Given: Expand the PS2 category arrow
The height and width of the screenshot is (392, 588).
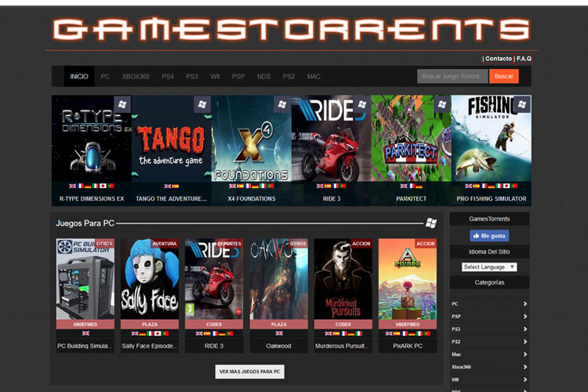Looking at the screenshot, I should [x=525, y=342].
